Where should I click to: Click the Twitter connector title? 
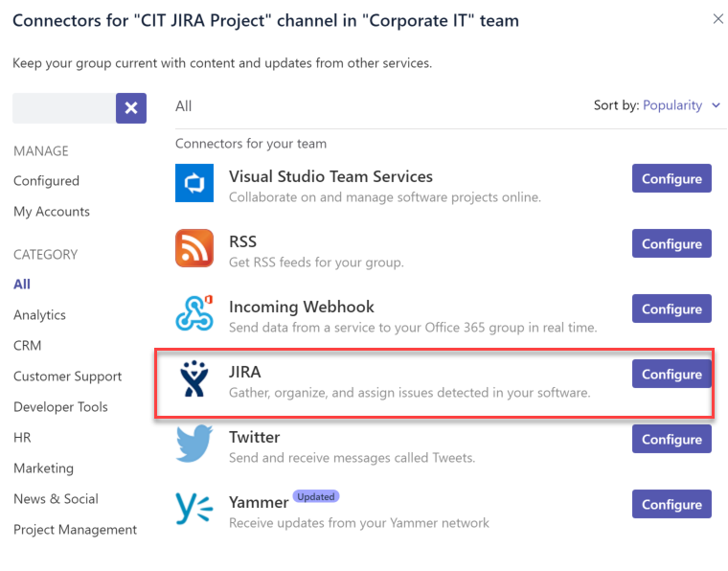tap(255, 437)
